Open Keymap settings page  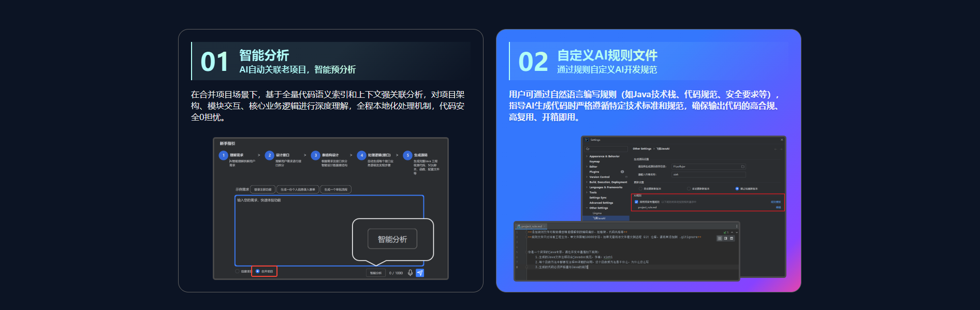[x=594, y=161]
